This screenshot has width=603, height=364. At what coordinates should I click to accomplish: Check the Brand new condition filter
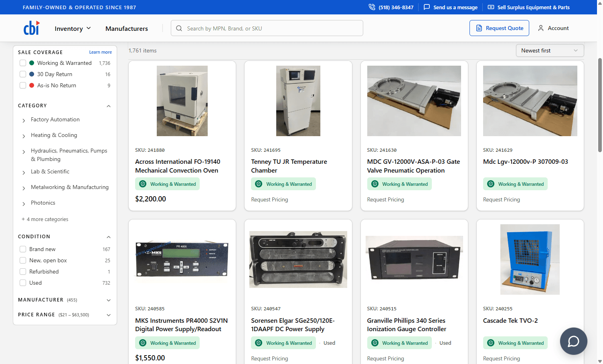click(x=23, y=249)
